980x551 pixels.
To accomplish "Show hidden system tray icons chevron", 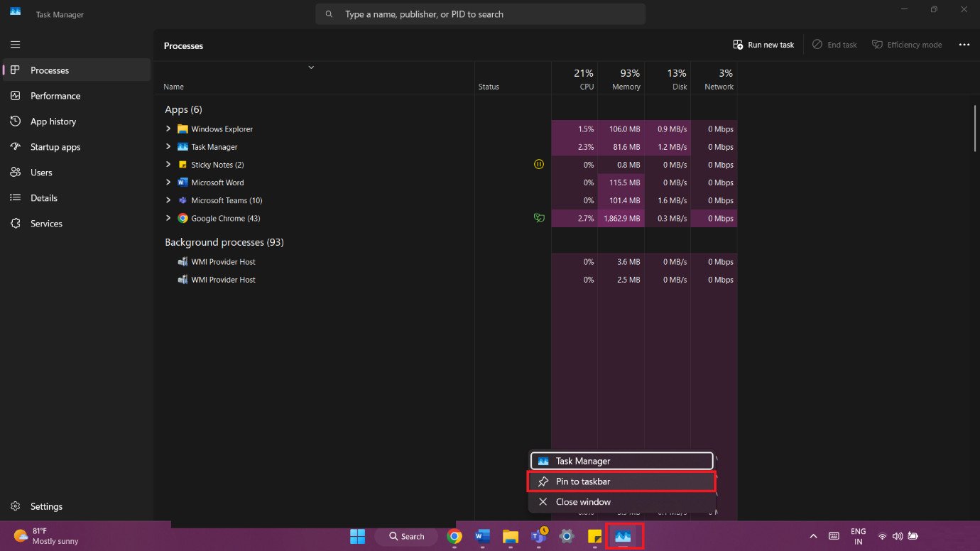I will [x=813, y=536].
